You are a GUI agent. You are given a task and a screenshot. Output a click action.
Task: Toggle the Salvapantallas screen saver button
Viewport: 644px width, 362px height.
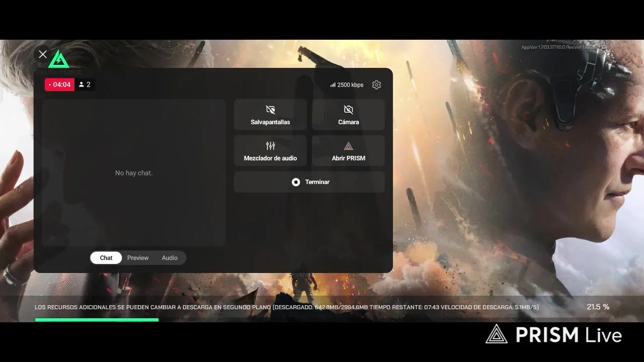click(270, 115)
